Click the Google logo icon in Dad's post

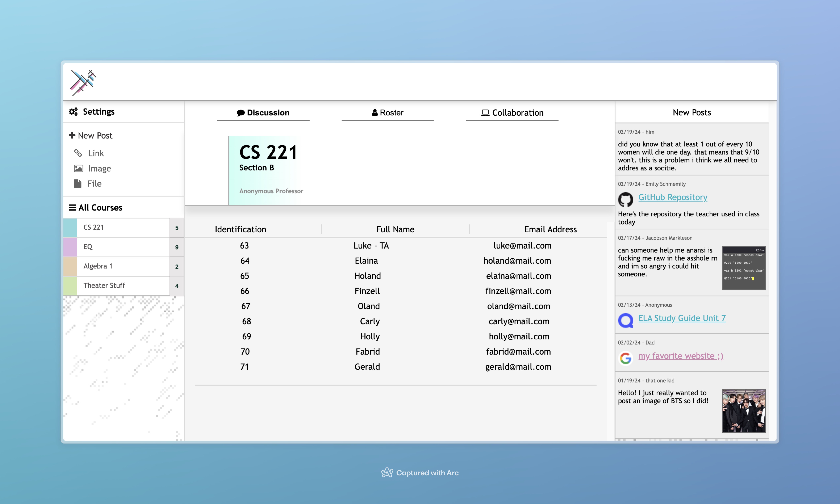pyautogui.click(x=626, y=358)
